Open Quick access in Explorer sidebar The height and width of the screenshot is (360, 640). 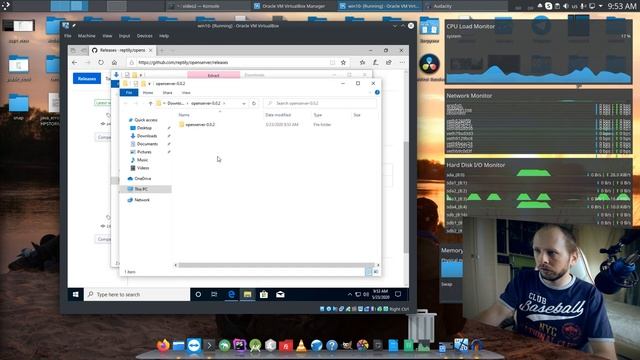[x=143, y=120]
